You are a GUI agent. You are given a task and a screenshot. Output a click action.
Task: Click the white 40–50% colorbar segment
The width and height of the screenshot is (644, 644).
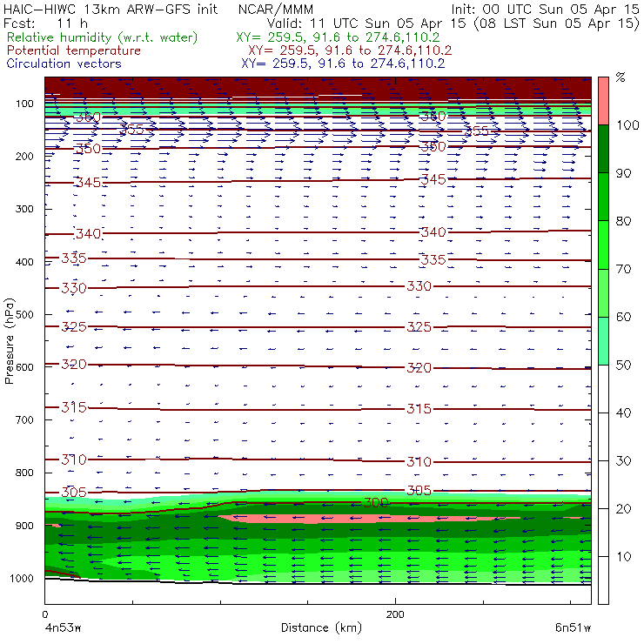[x=603, y=388]
